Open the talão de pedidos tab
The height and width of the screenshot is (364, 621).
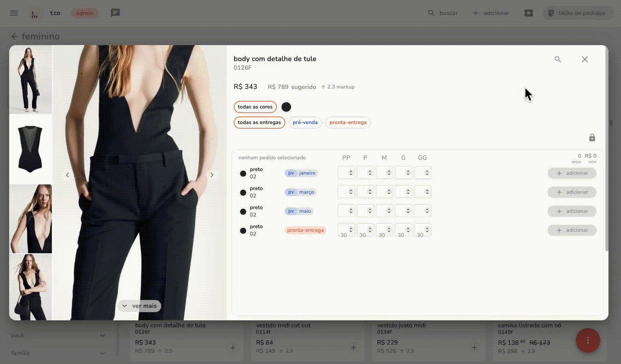[577, 13]
